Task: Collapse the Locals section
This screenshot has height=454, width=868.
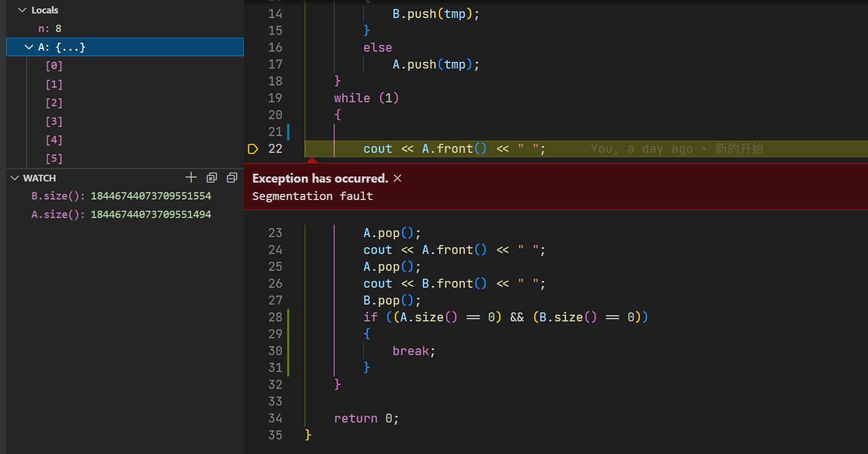Action: coord(22,10)
